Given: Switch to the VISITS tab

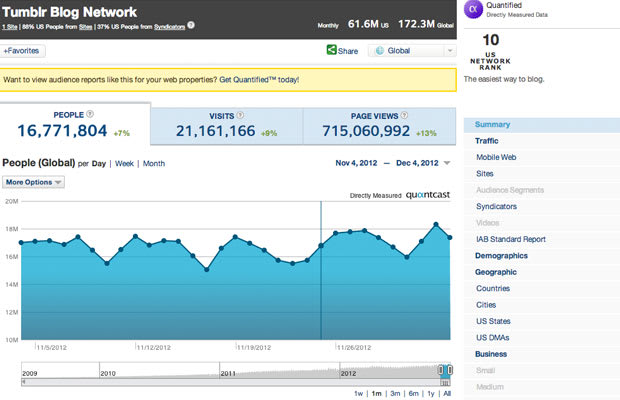Looking at the screenshot, I should pyautogui.click(x=227, y=126).
